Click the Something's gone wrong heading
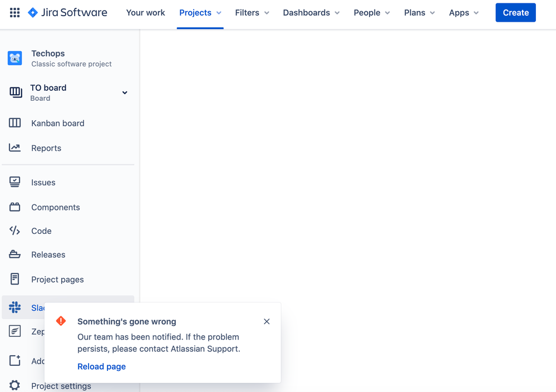This screenshot has height=392, width=556. pyautogui.click(x=127, y=321)
